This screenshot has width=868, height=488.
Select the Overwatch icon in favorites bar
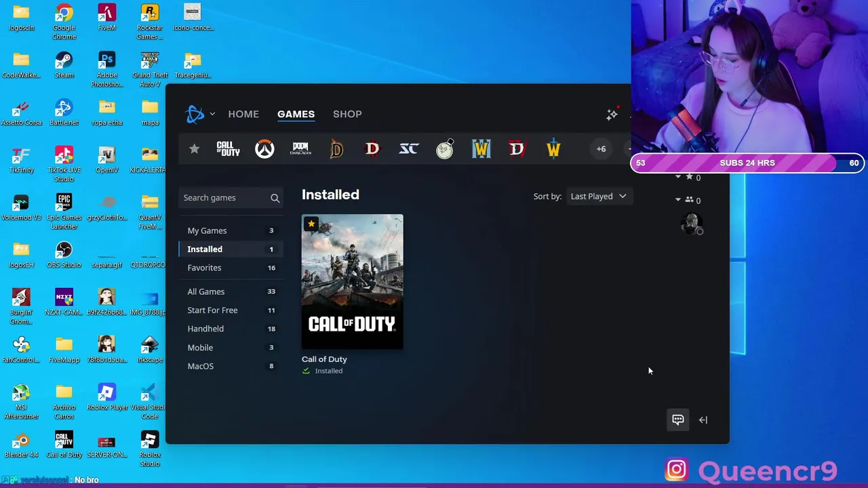[264, 148]
